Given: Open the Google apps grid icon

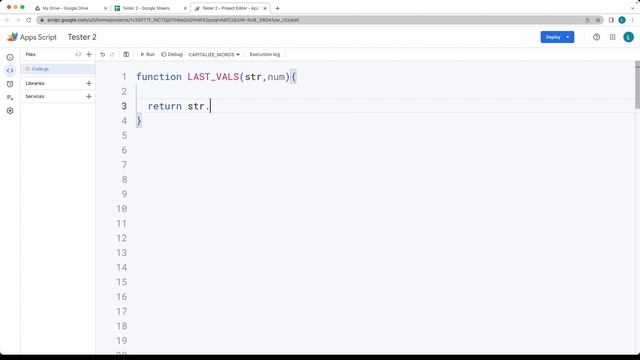Looking at the screenshot, I should coord(612,37).
